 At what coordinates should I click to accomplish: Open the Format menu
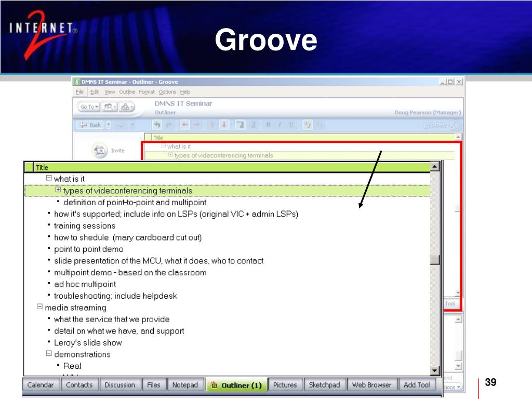pos(147,92)
